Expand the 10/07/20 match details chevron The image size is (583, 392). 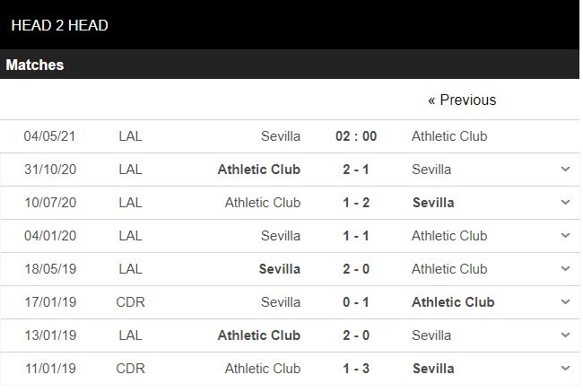coord(565,203)
